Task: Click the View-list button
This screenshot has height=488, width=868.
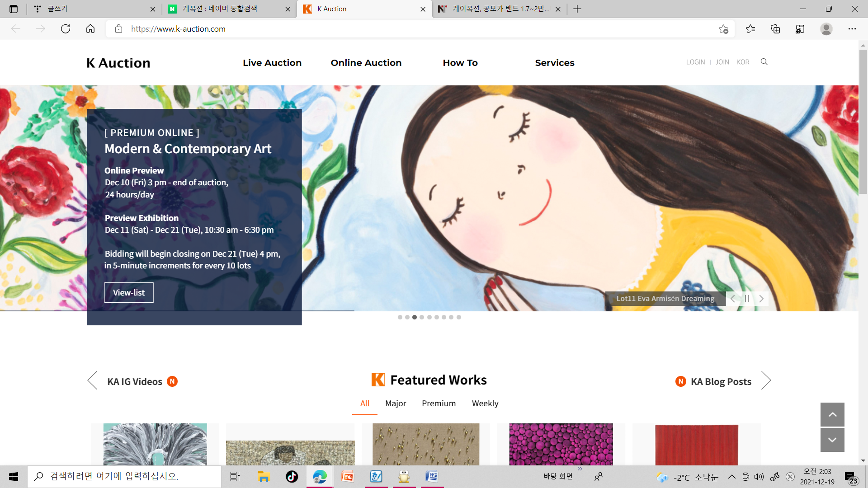Action: coord(129,293)
